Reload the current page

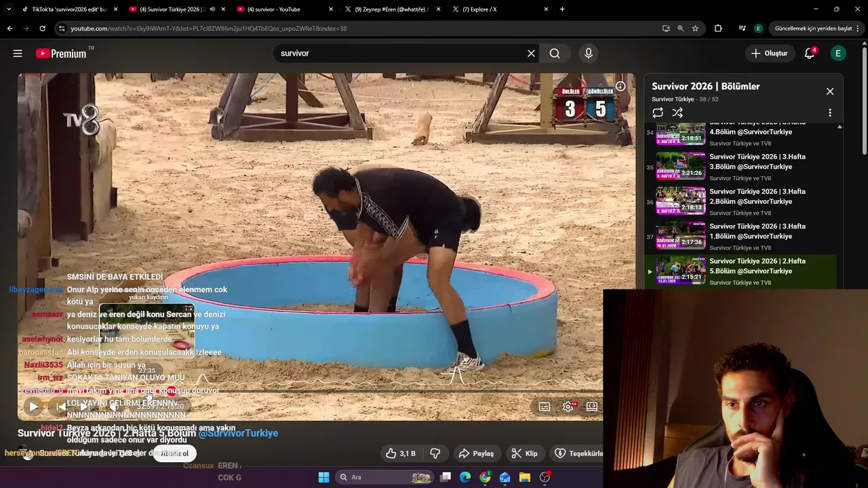tap(42, 28)
